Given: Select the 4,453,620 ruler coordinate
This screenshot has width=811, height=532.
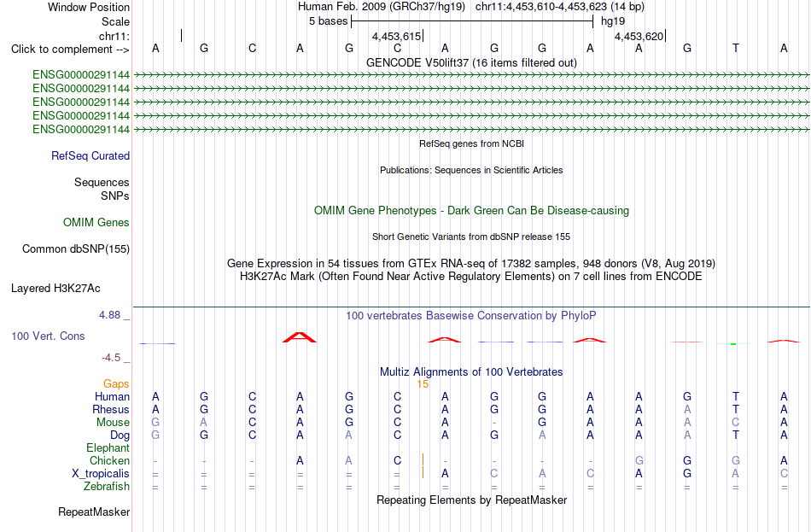Looking at the screenshot, I should tap(639, 36).
